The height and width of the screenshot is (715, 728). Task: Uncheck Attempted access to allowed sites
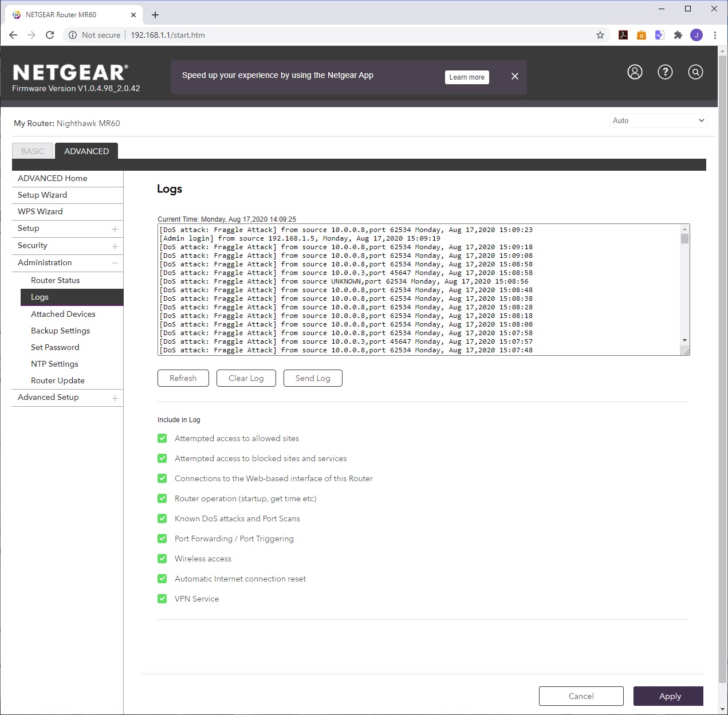pos(162,438)
